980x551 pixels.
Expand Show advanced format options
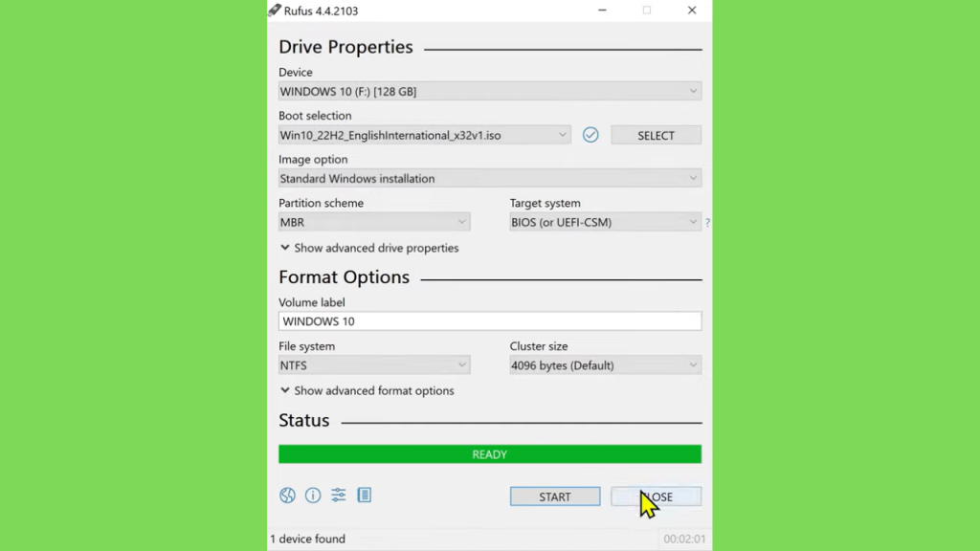367,391
